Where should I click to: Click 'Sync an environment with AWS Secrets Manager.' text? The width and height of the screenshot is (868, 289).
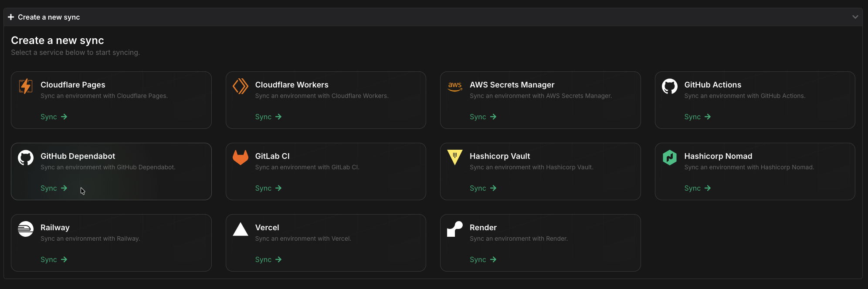(x=541, y=96)
